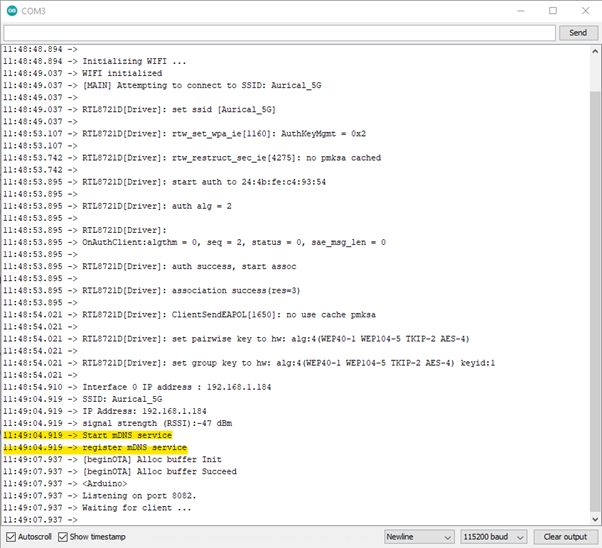Click the 'SSID: Aurical_5G' line
The width and height of the screenshot is (602, 548).
tap(83, 399)
